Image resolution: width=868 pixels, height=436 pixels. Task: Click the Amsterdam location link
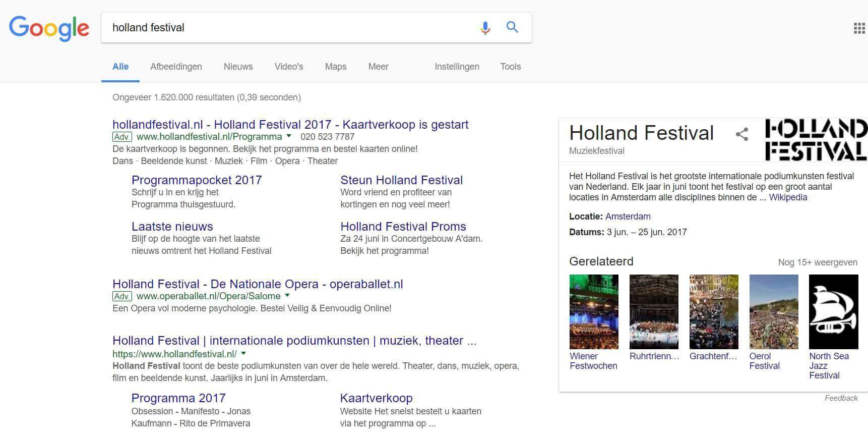tap(628, 216)
